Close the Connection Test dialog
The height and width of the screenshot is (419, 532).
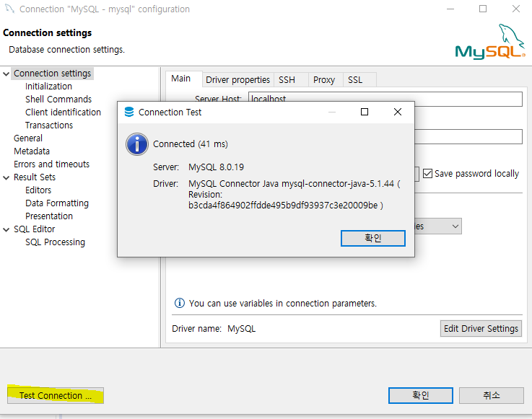(x=398, y=112)
